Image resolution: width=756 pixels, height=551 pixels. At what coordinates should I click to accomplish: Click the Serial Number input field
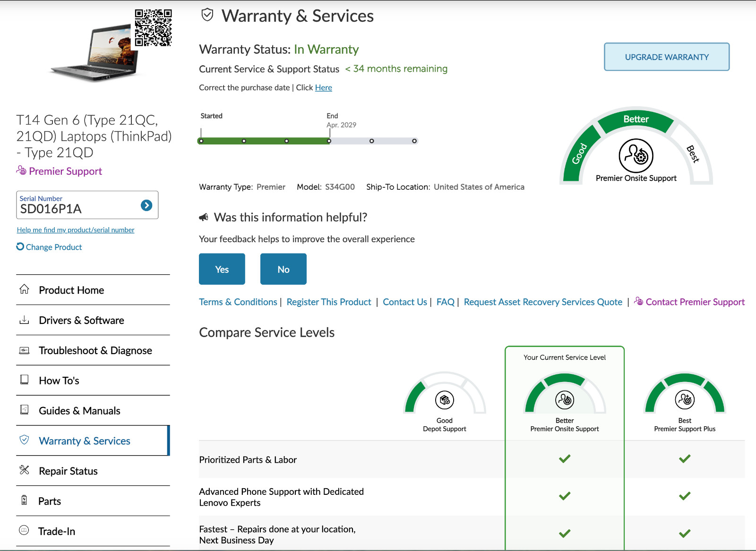point(78,205)
